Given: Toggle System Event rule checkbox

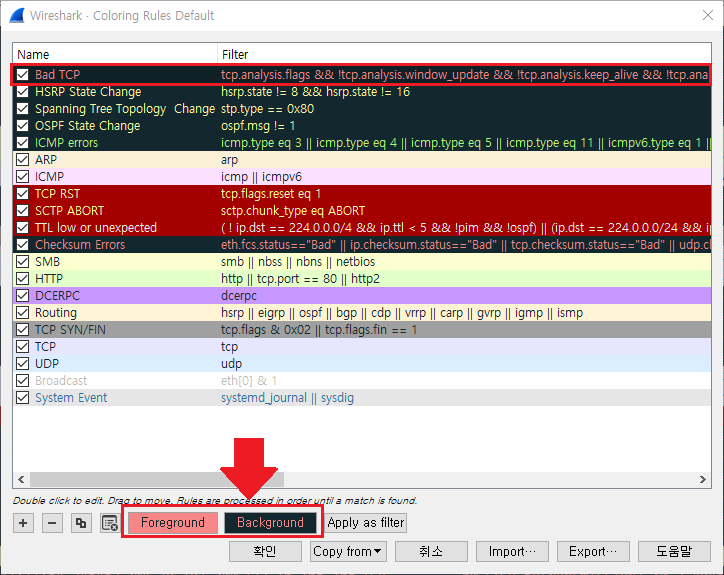Looking at the screenshot, I should tap(23, 398).
